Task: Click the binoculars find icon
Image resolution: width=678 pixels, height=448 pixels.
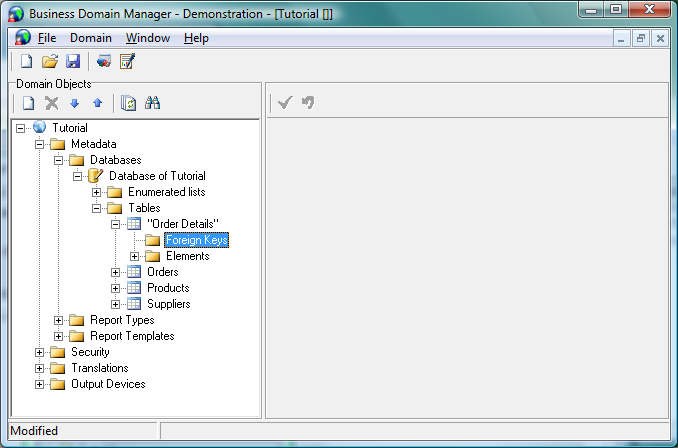Action: click(153, 103)
